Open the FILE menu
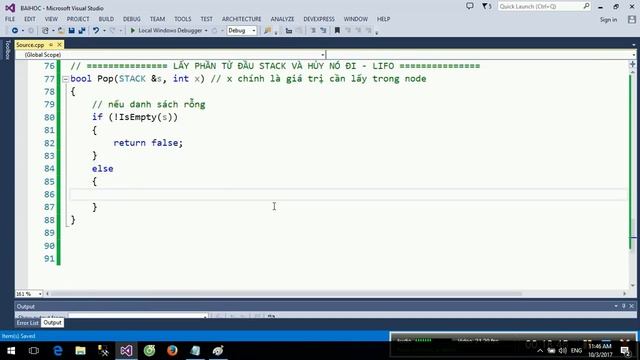The height and width of the screenshot is (360, 640). [x=10, y=19]
